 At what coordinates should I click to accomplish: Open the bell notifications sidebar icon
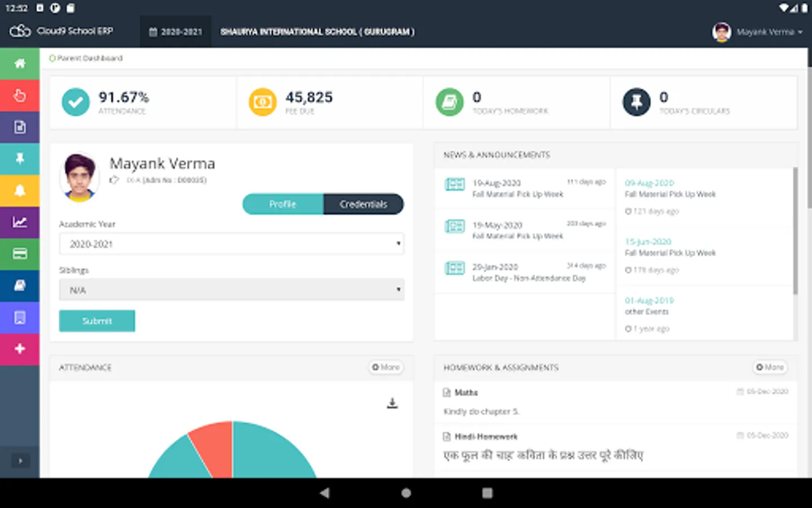click(20, 190)
